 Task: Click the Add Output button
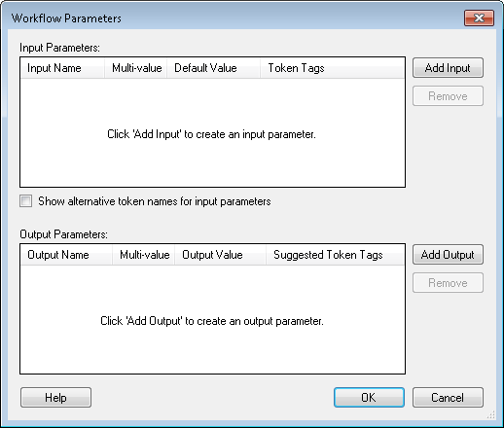coord(448,255)
